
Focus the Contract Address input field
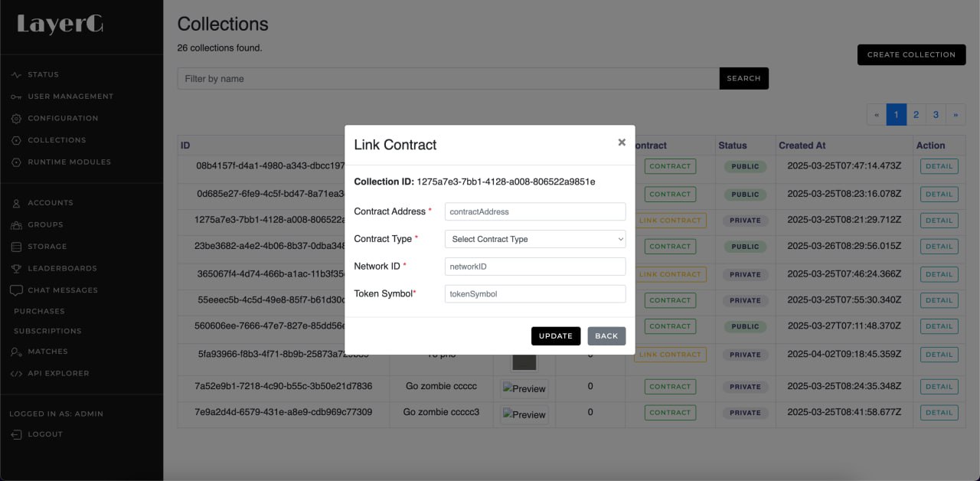coord(535,211)
